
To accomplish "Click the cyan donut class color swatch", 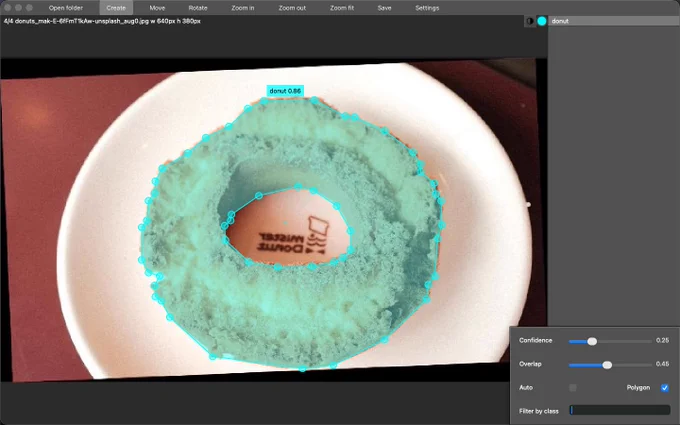I will pyautogui.click(x=542, y=21).
